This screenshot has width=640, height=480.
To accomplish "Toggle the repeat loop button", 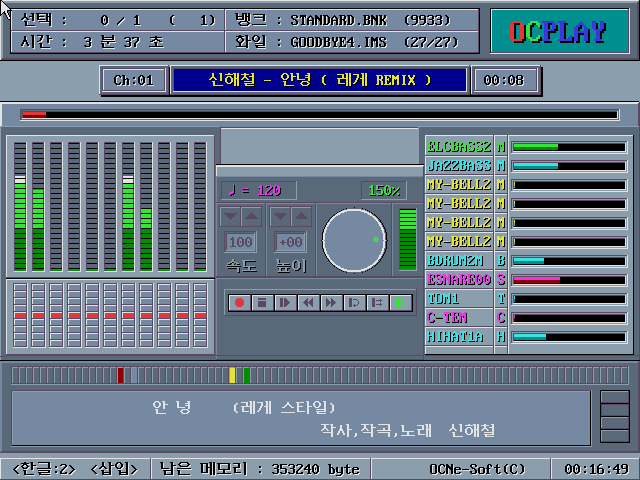I will point(353,302).
